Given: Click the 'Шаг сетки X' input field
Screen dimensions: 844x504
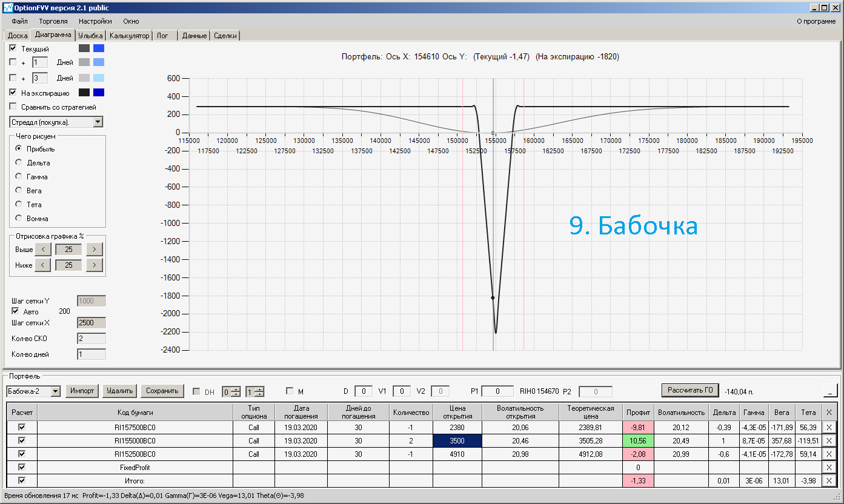Looking at the screenshot, I should [x=91, y=323].
